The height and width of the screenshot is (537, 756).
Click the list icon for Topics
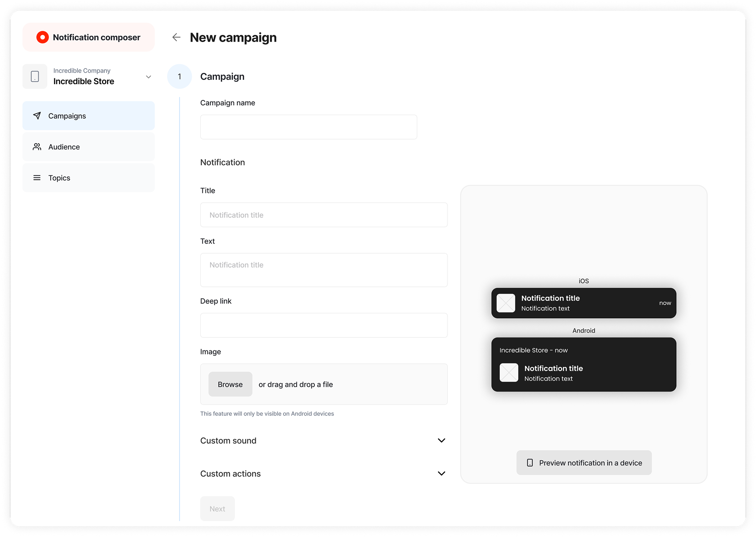[37, 178]
